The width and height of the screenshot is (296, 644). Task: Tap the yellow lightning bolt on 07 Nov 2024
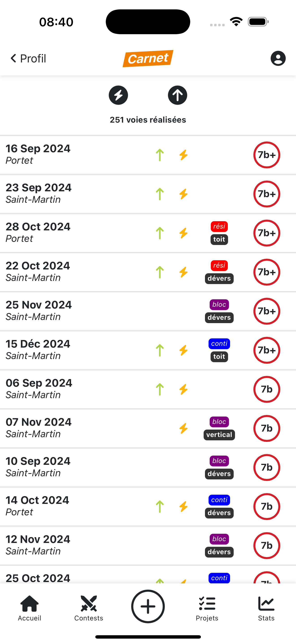[x=183, y=428]
